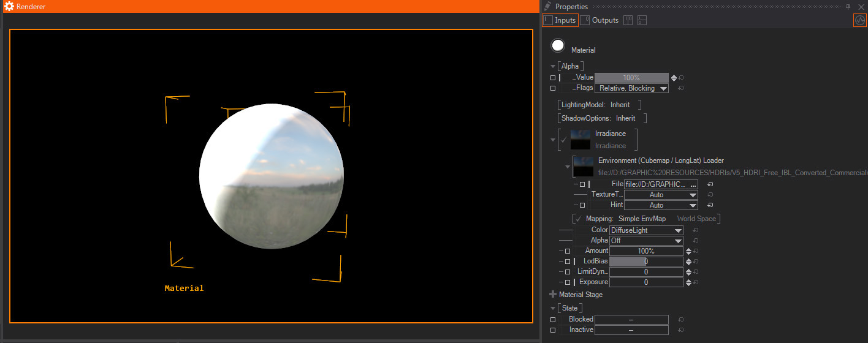This screenshot has width=868, height=343.
Task: Click the LodBias slider field
Action: point(646,262)
